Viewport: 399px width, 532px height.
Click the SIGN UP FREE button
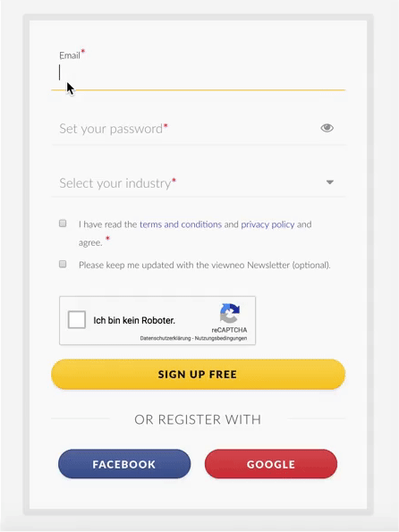point(199,375)
